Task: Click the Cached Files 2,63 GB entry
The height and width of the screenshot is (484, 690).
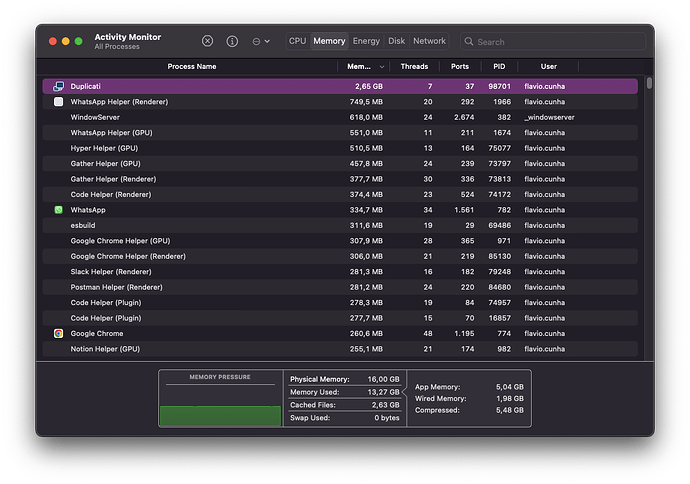Action: pos(345,405)
